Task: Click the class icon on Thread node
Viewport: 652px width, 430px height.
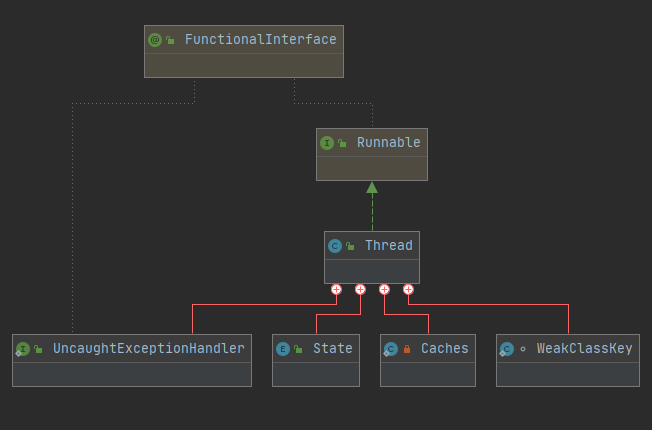Action: click(335, 246)
